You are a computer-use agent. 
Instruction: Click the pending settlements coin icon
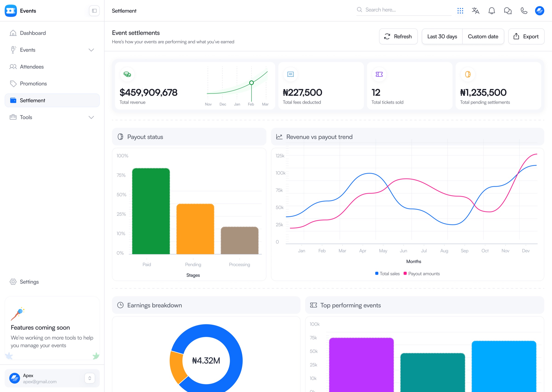coord(468,74)
